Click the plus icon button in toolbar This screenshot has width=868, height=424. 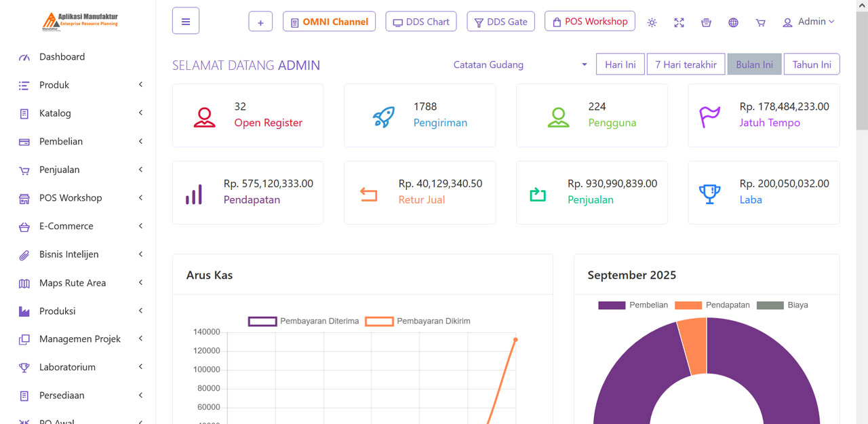click(260, 22)
